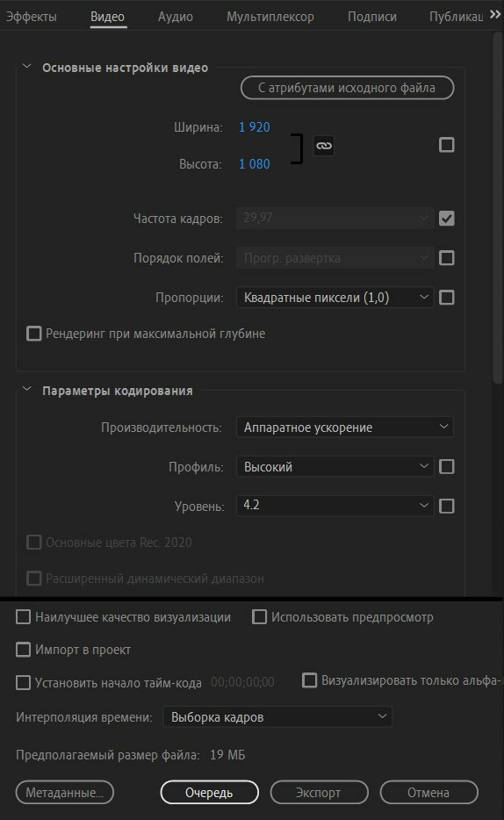Tick the Профиль match-source checkbox
The height and width of the screenshot is (820, 504).
pos(447,466)
